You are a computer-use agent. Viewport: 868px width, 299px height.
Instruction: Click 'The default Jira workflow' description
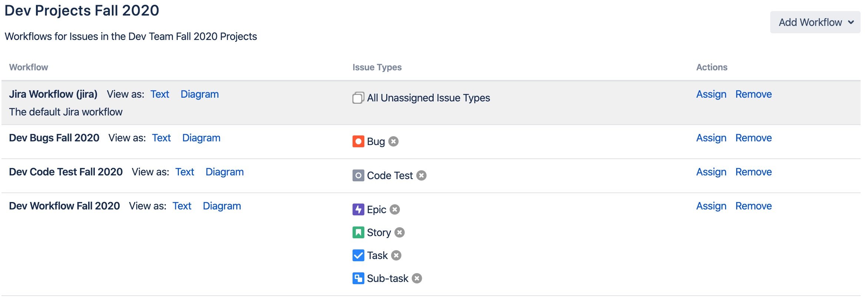click(x=66, y=112)
